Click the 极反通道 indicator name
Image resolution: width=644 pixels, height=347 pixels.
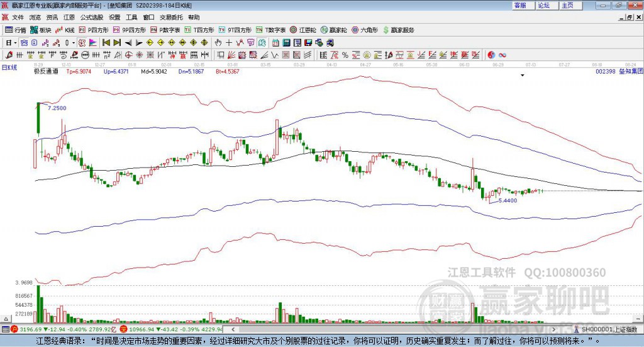46,71
